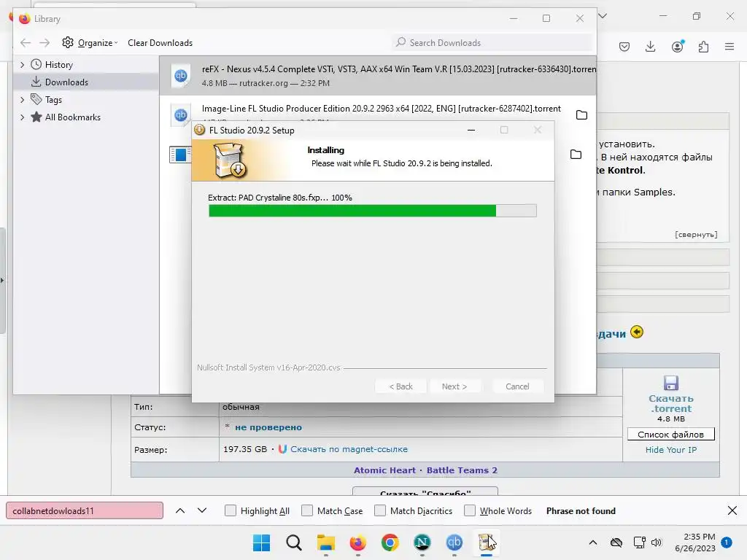Click the Скачать .torrent link
This screenshot has width=747, height=560.
pos(671,403)
